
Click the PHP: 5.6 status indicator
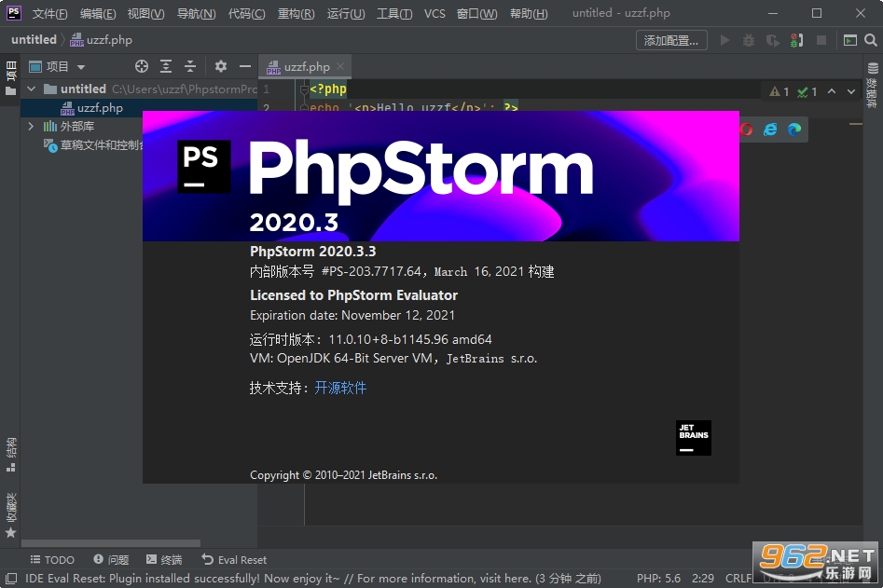658,579
